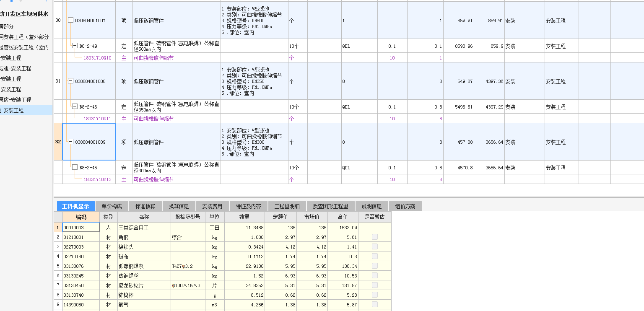Click unit price 457.08 in row 32

pos(458,142)
